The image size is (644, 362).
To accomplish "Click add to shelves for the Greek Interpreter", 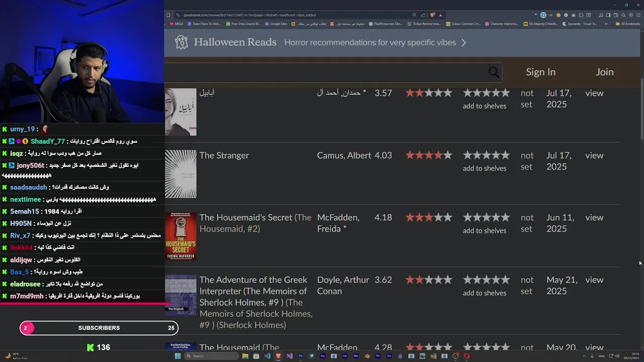I will (x=485, y=293).
